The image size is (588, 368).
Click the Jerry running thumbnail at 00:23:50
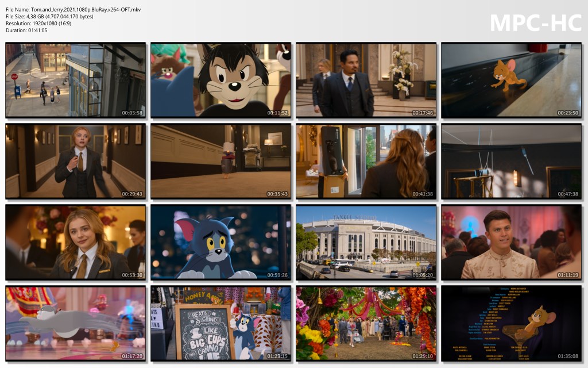coord(511,80)
